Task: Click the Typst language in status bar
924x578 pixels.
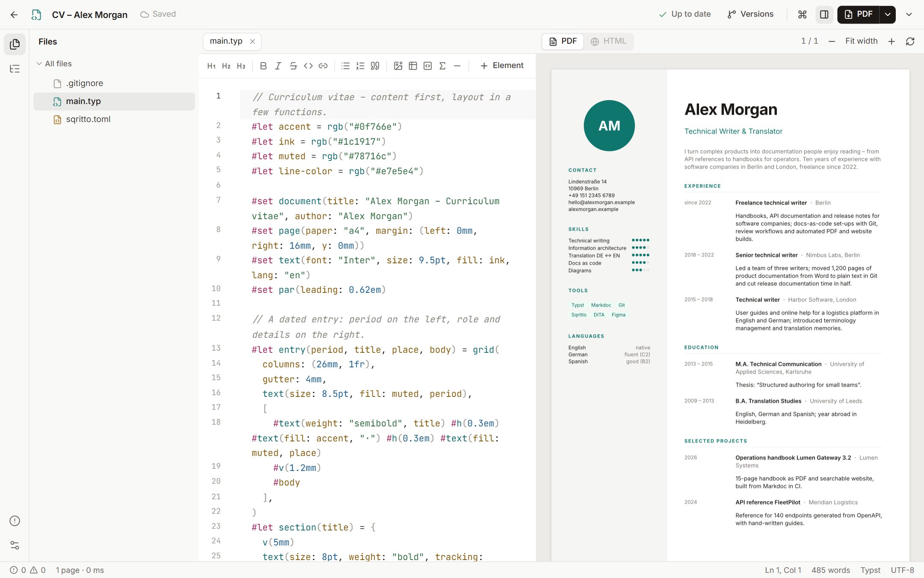Action: [870, 570]
